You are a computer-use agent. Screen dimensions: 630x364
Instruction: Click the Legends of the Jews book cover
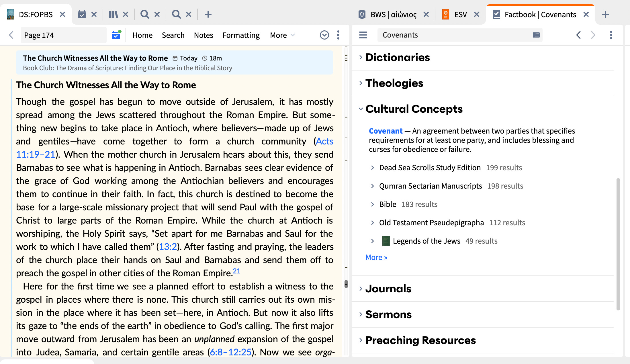(x=386, y=241)
